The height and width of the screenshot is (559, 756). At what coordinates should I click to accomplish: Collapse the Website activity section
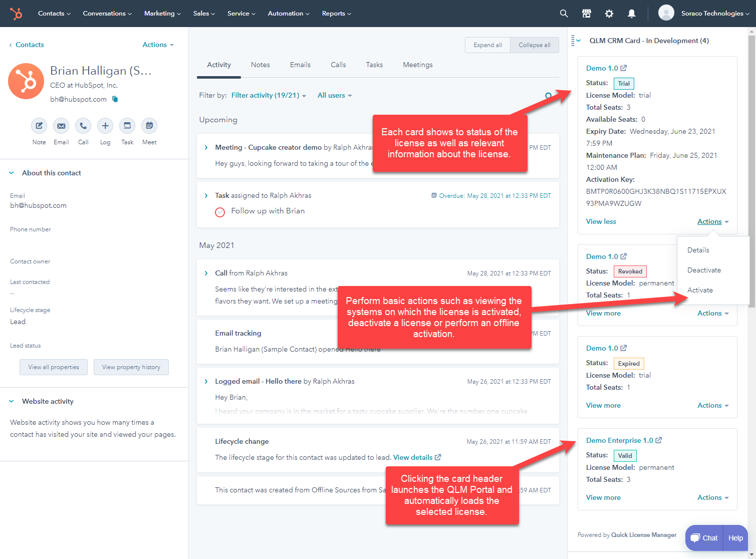tap(12, 401)
